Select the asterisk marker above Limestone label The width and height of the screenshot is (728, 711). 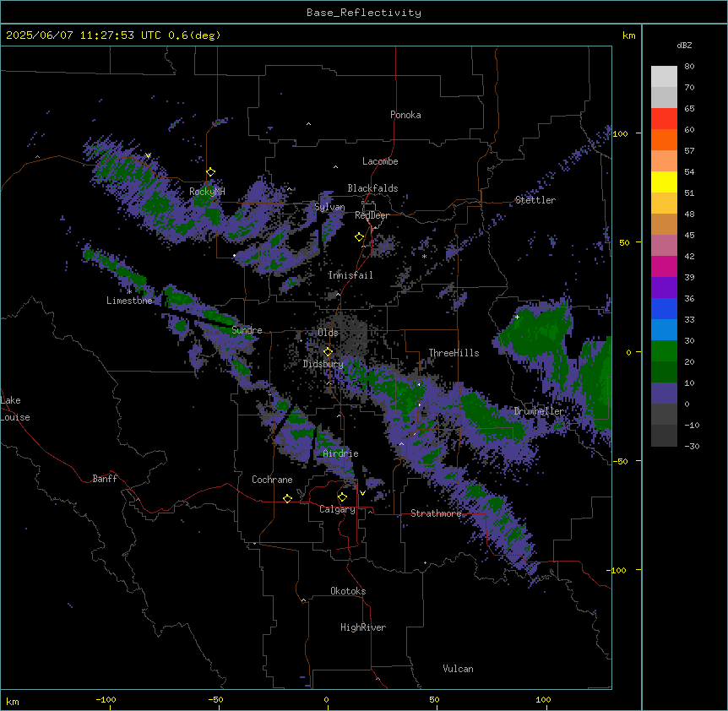tap(129, 291)
